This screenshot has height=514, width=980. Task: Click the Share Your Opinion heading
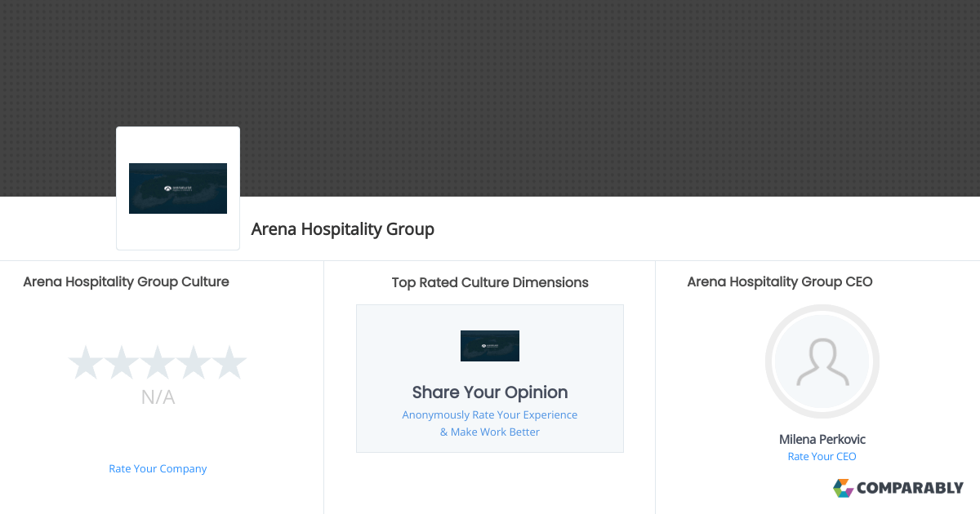pos(490,392)
